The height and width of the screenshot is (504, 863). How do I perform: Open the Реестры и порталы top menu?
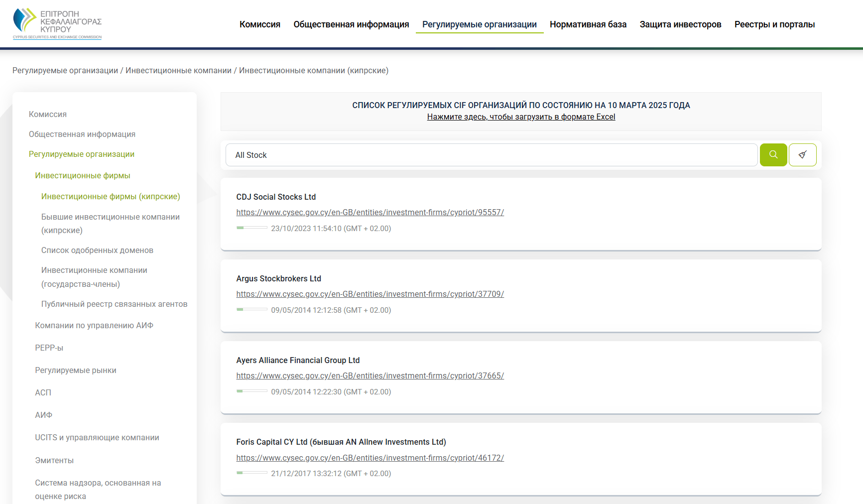pyautogui.click(x=774, y=24)
